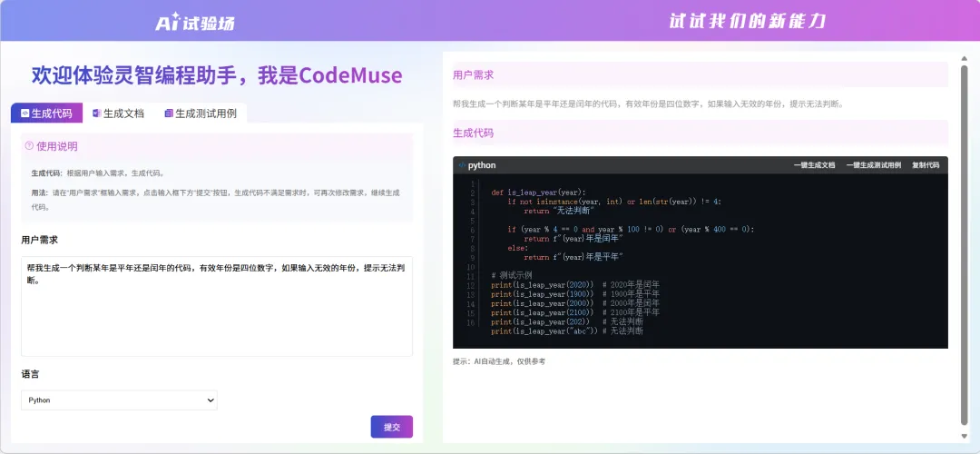
Task: Click the # 测试示例 comment line
Action: [512, 275]
